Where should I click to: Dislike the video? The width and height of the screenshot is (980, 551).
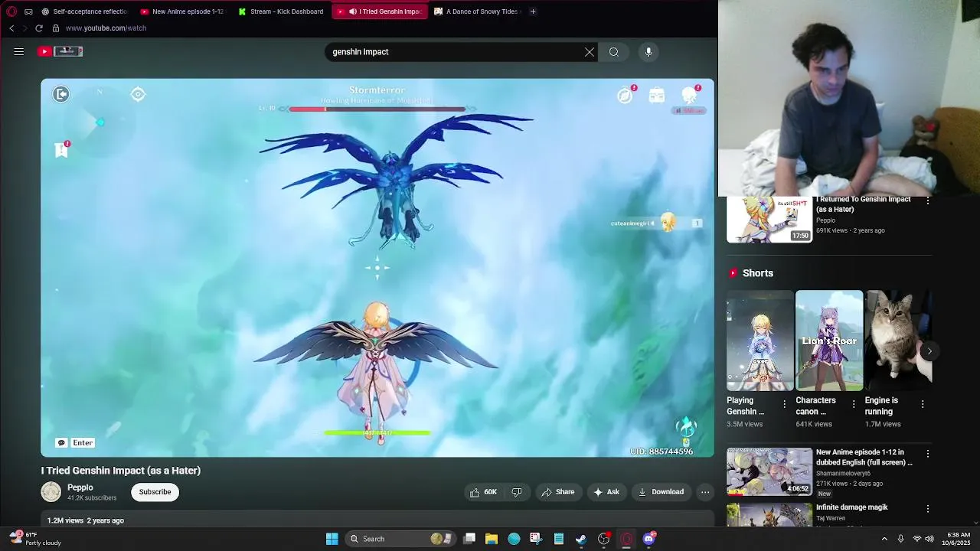[x=517, y=492]
